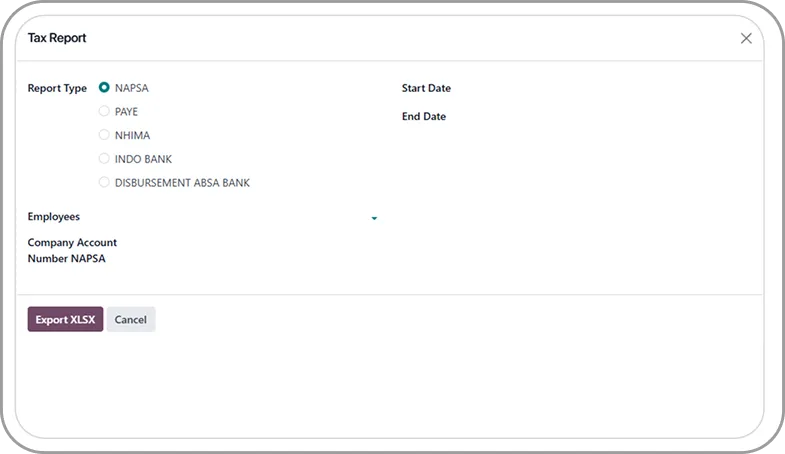Click the Employees field label
The image size is (785, 454).
click(x=54, y=217)
